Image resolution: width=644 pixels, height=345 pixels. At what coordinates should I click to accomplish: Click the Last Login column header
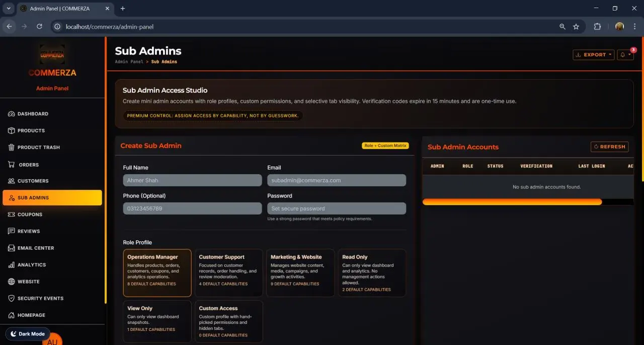(x=592, y=166)
